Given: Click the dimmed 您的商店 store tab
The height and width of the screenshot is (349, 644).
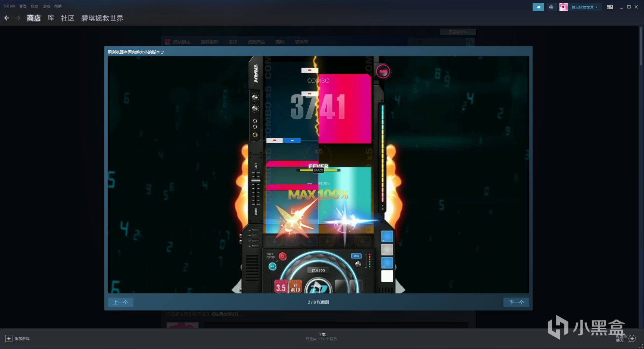Looking at the screenshot, I should point(181,42).
